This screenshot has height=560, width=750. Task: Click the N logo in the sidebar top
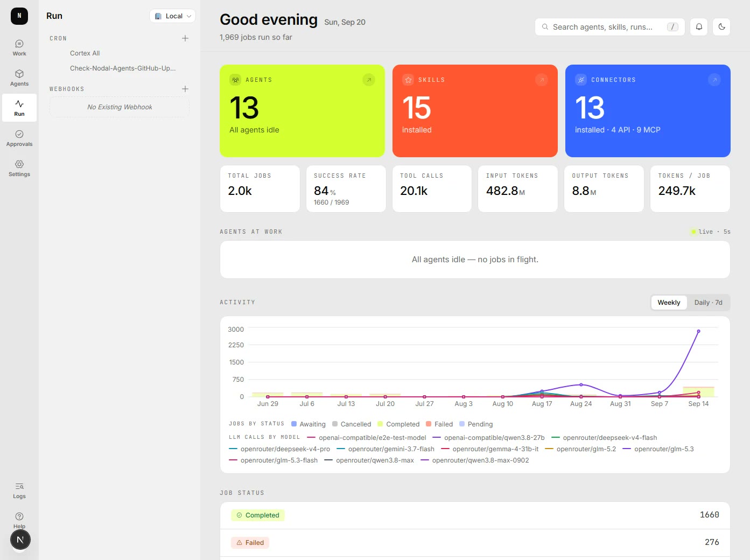point(19,16)
